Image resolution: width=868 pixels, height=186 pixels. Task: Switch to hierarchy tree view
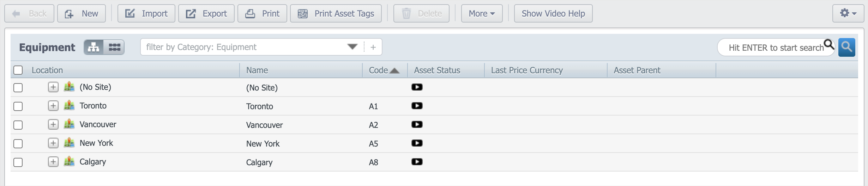pyautogui.click(x=94, y=47)
